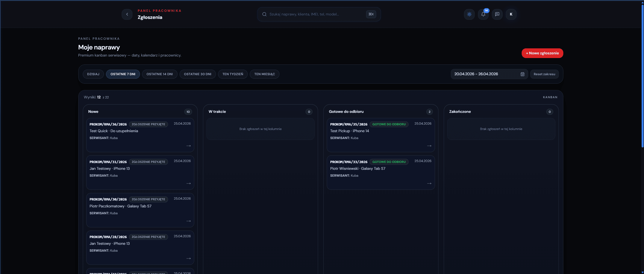The image size is (644, 274).
Task: Click the Zgłoszenia header title
Action: [150, 17]
